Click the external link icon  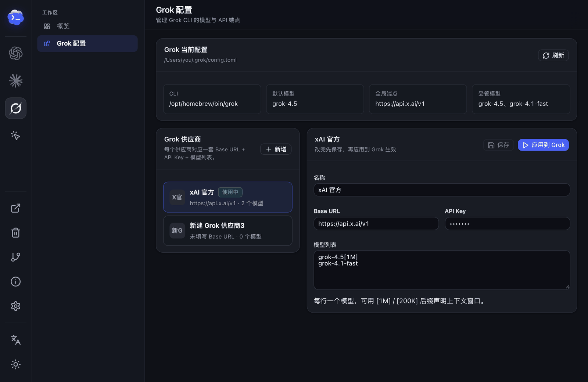tap(15, 208)
